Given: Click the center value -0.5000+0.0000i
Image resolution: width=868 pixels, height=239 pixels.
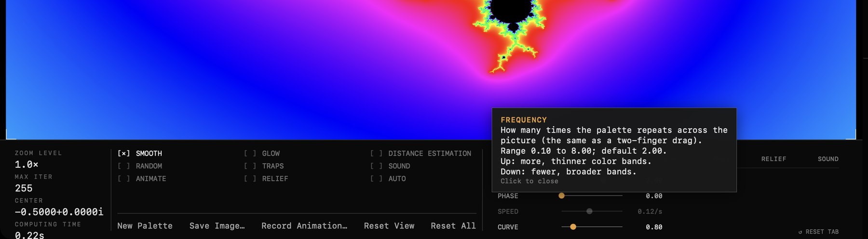Looking at the screenshot, I should click(x=59, y=212).
